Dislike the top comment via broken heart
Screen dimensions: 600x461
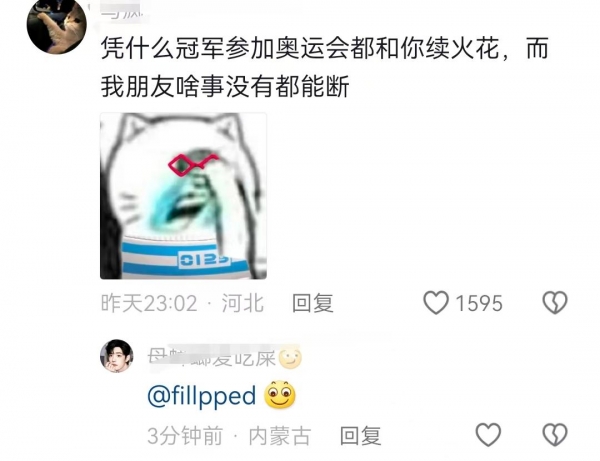point(555,303)
